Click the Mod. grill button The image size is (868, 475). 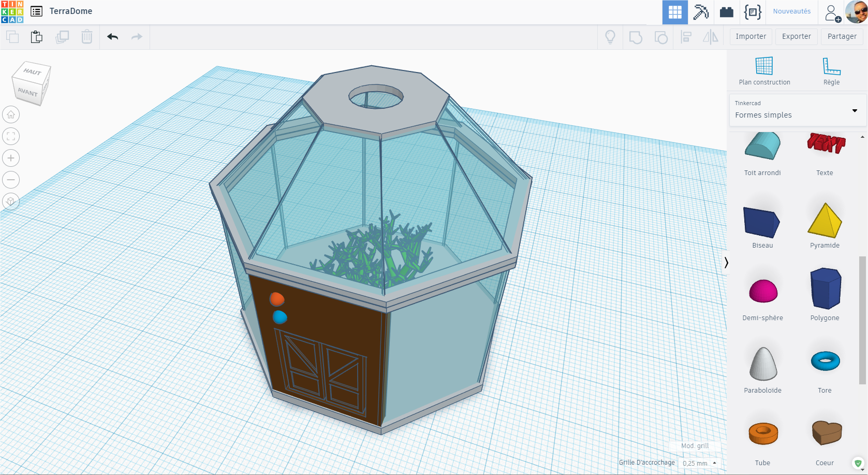tap(695, 446)
